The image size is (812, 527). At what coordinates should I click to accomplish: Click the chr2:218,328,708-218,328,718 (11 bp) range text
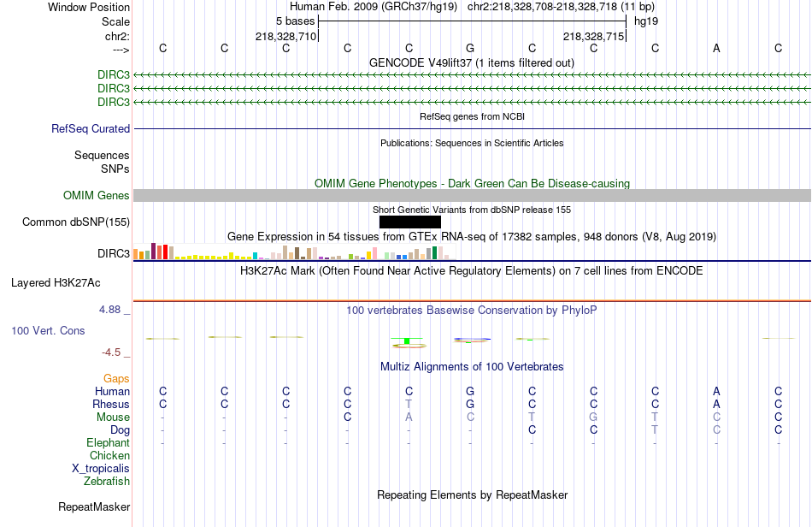tap(561, 7)
